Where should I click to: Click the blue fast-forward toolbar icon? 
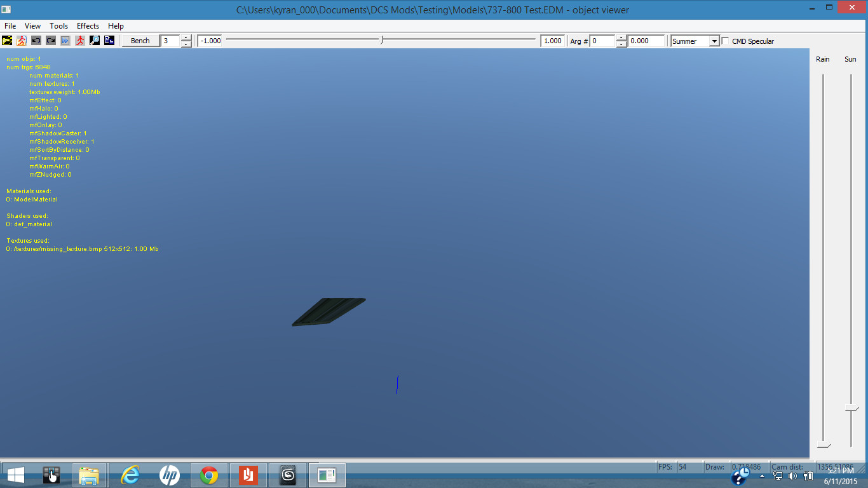[65, 41]
